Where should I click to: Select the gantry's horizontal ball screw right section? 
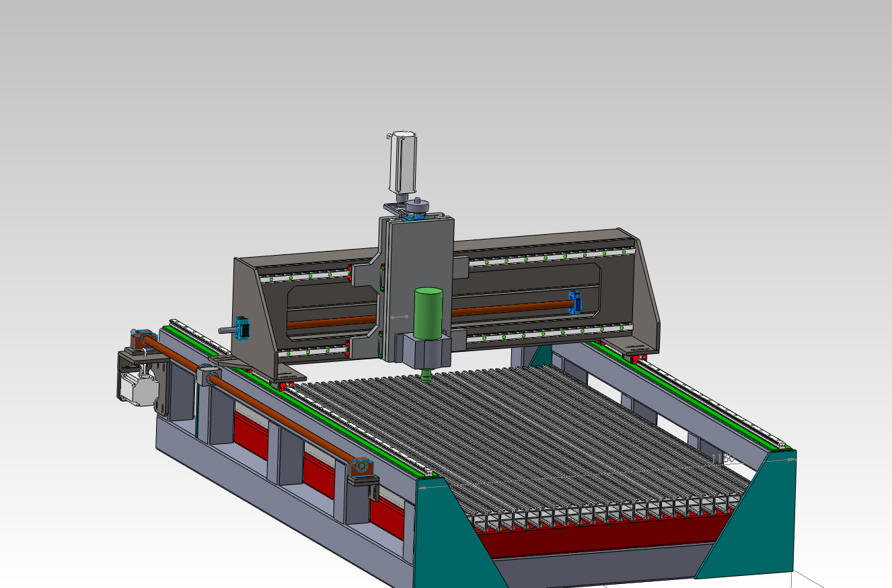tap(511, 308)
